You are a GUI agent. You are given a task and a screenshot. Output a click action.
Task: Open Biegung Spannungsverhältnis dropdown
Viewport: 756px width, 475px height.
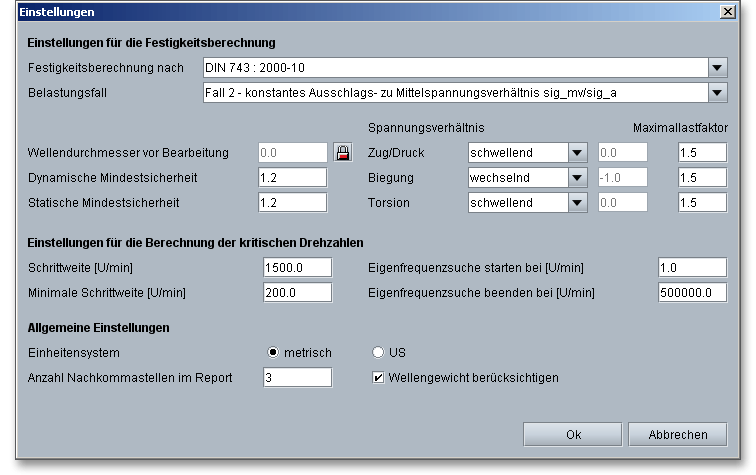coord(577,177)
